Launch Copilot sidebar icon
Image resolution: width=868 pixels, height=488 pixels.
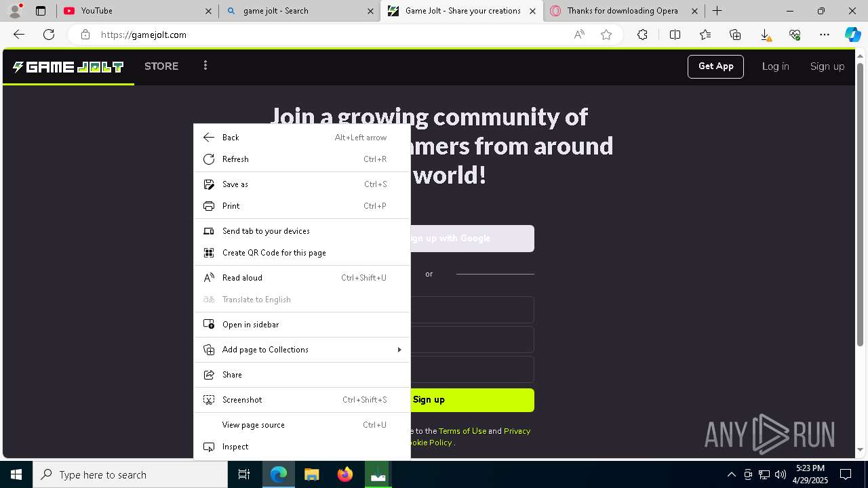coord(852,35)
